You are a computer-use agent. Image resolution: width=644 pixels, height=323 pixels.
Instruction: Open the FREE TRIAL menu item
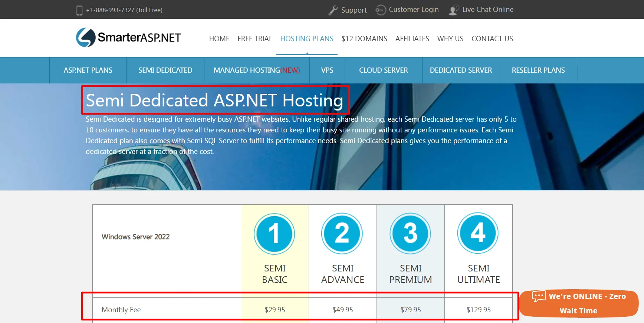pyautogui.click(x=255, y=39)
